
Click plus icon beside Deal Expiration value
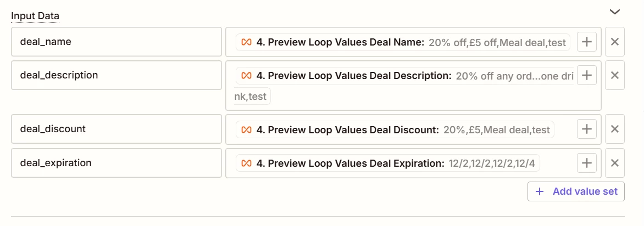point(586,163)
